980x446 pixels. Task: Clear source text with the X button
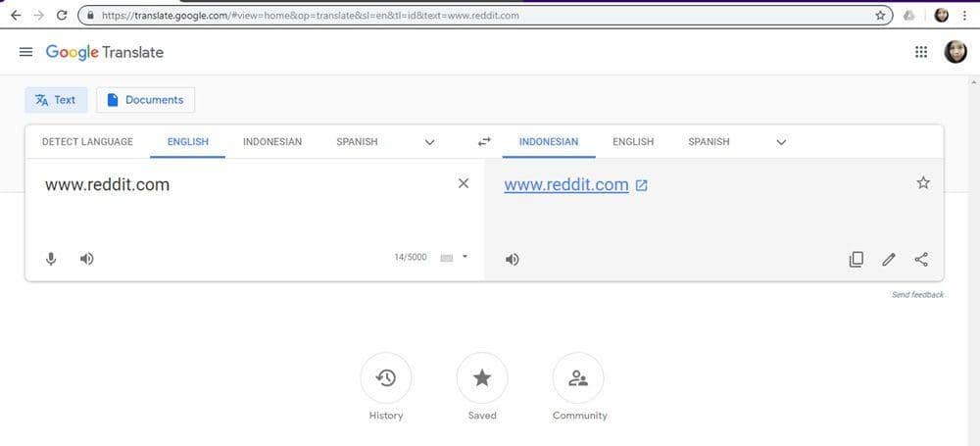[x=464, y=183]
